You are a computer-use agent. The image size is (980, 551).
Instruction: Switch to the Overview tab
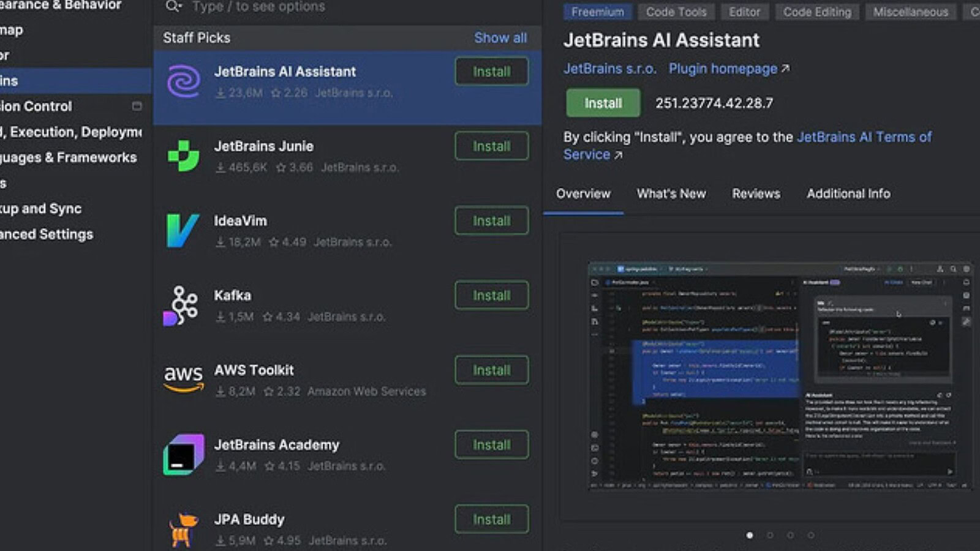(583, 193)
